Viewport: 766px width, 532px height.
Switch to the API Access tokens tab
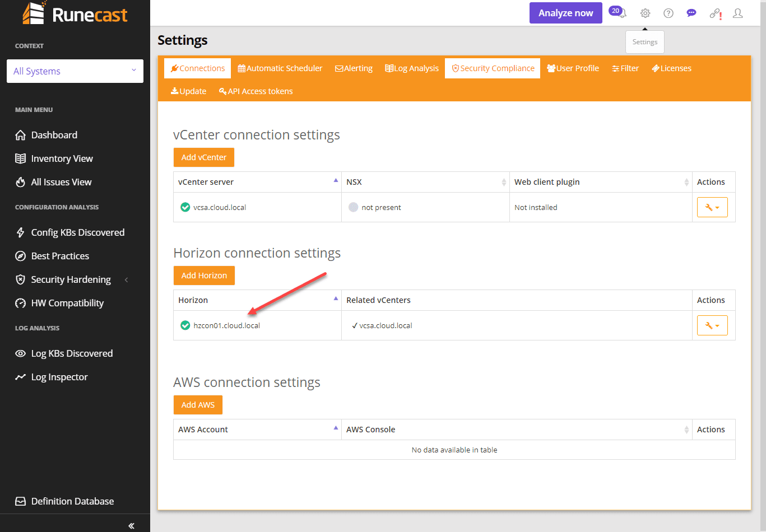(256, 91)
